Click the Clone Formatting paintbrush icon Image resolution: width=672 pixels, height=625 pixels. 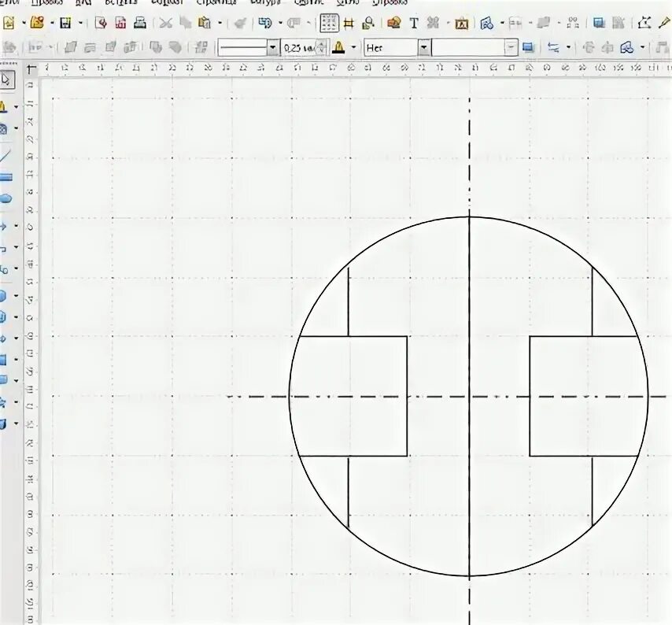[x=240, y=23]
